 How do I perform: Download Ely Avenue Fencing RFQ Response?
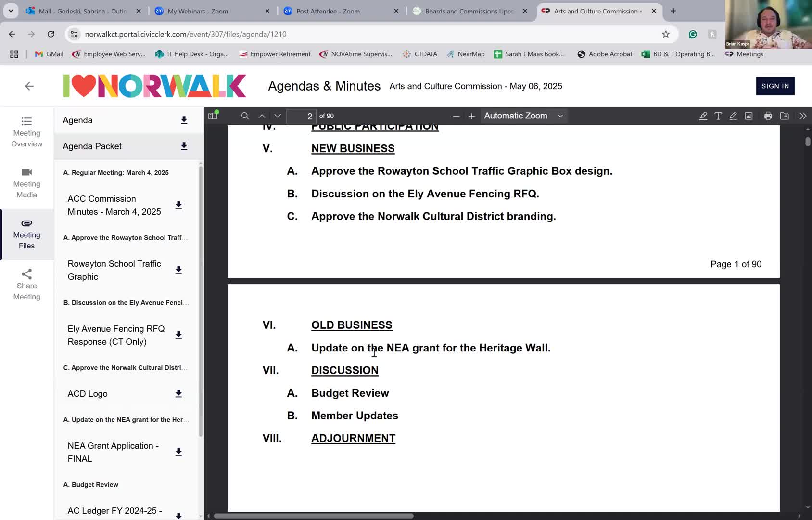click(x=178, y=335)
